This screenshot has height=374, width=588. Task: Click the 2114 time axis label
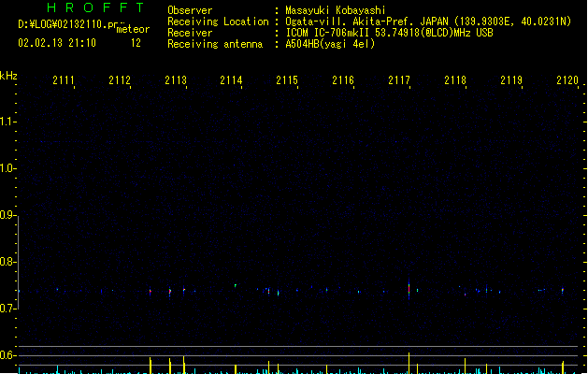point(231,80)
